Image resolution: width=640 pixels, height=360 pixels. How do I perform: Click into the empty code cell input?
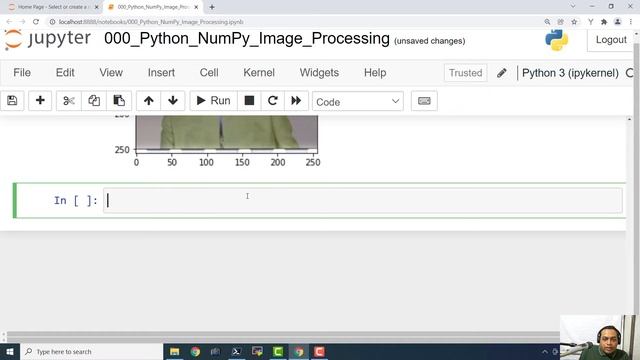click(x=363, y=200)
